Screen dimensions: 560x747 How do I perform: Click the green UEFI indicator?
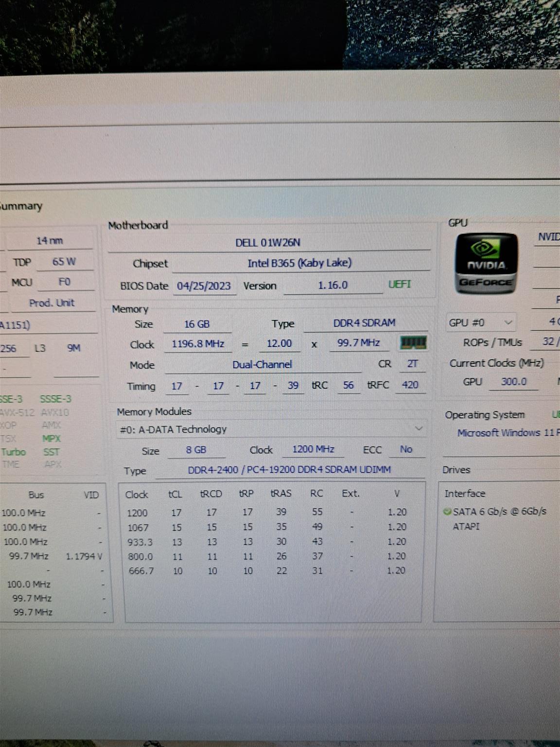(x=399, y=285)
